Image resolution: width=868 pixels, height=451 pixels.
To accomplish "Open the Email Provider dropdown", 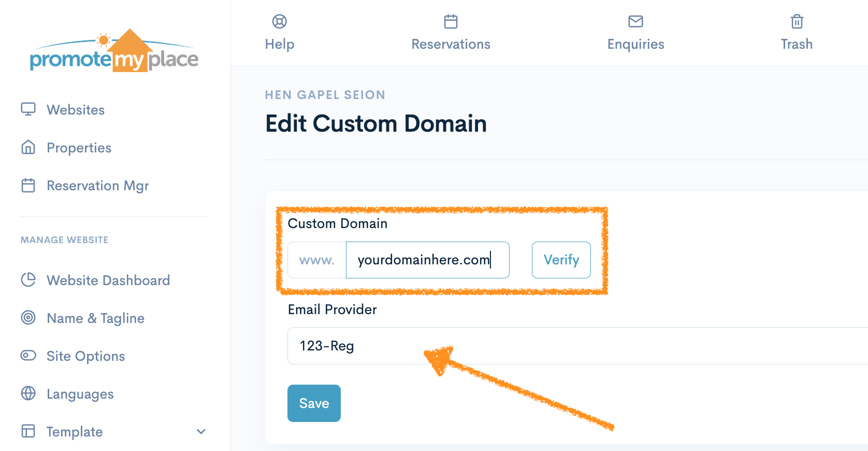I will point(570,346).
